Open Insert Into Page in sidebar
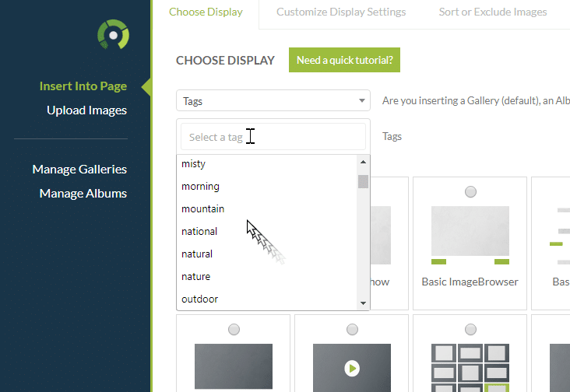This screenshot has height=392, width=570. [83, 86]
